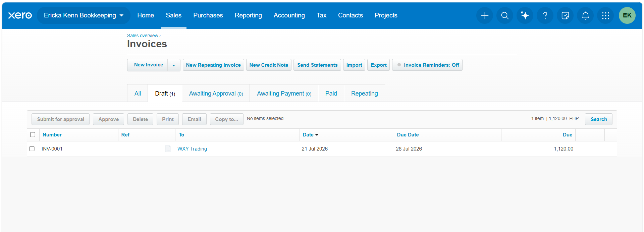Open the Home menu
Viewport: 644px width, 232px height.
click(x=146, y=15)
